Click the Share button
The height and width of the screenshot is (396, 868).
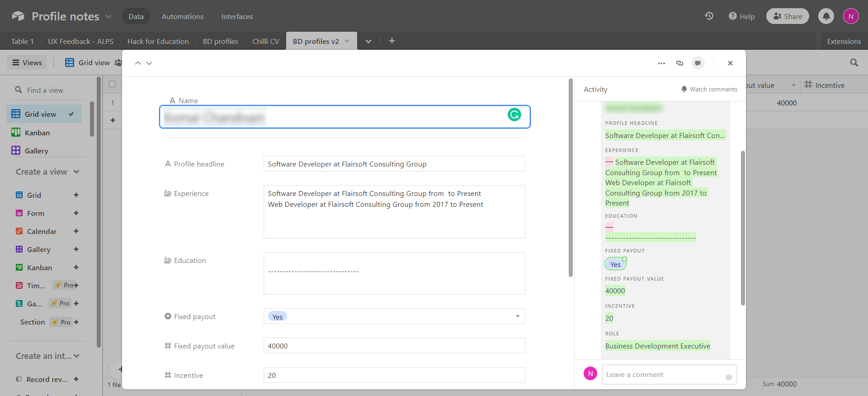788,16
